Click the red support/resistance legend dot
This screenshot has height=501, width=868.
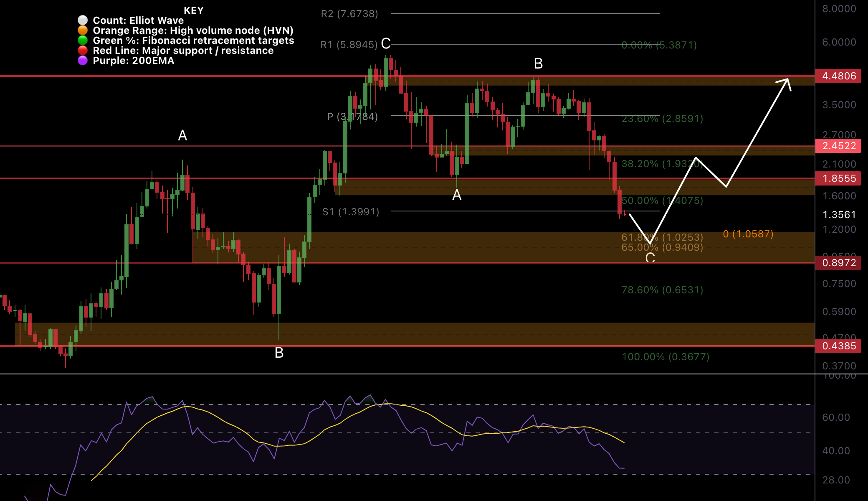pyautogui.click(x=82, y=50)
